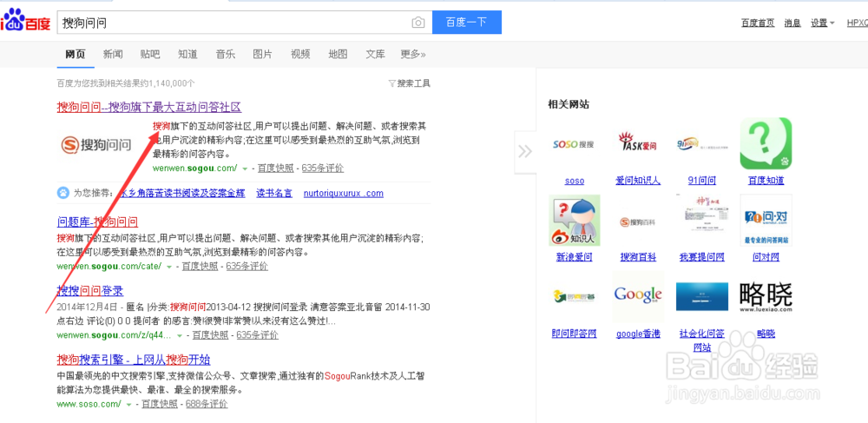Open the 百度知道 text link
Screen dimensions: 868x423
click(766, 181)
